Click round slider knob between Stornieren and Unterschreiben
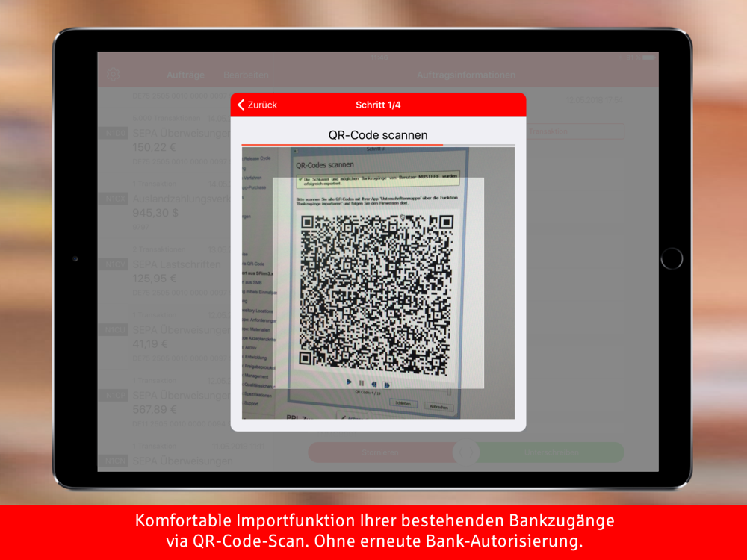 pos(466,452)
